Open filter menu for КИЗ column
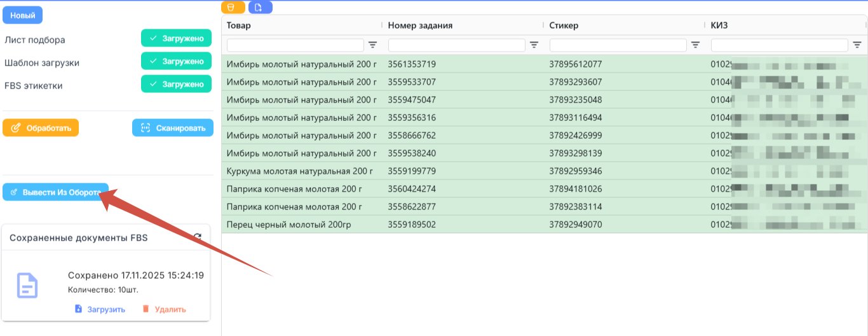868x336 pixels. (x=857, y=45)
